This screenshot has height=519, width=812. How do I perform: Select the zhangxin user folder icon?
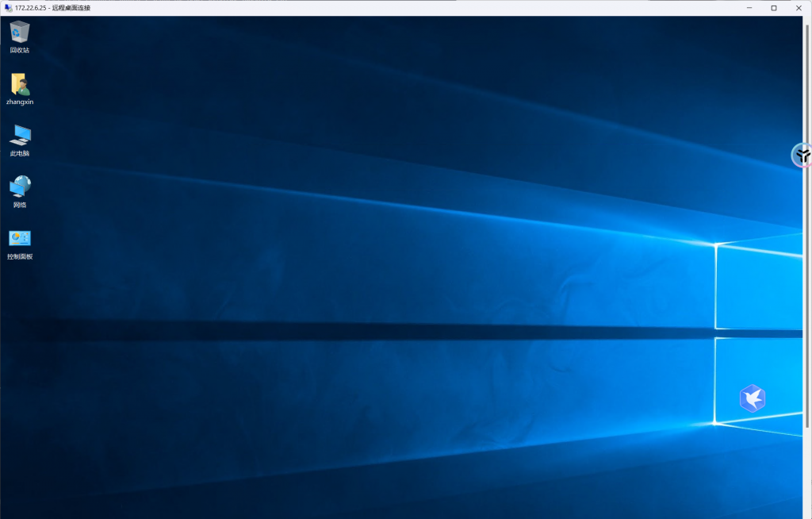(x=20, y=89)
